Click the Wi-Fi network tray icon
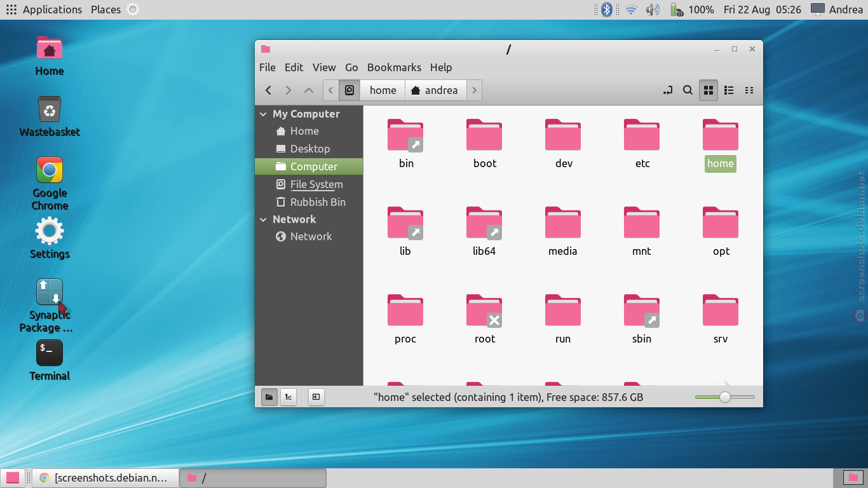868x488 pixels. tap(631, 10)
